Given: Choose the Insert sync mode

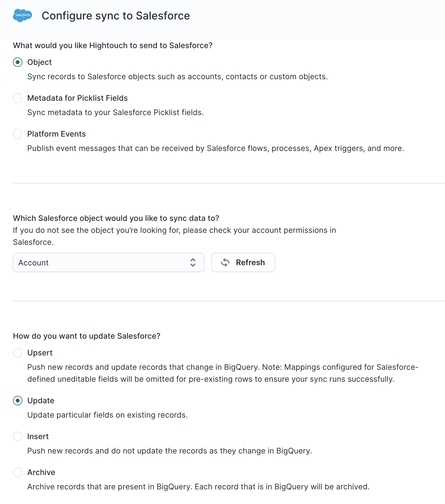Looking at the screenshot, I should click(x=18, y=436).
